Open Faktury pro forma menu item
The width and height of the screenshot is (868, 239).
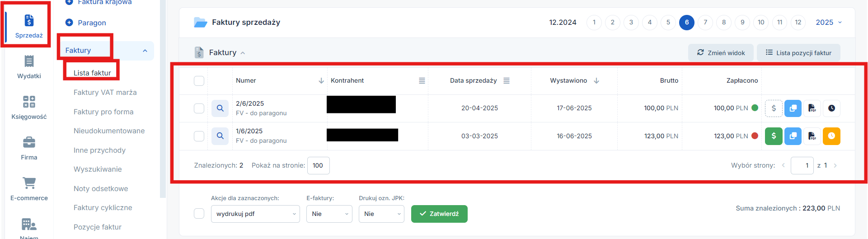103,112
